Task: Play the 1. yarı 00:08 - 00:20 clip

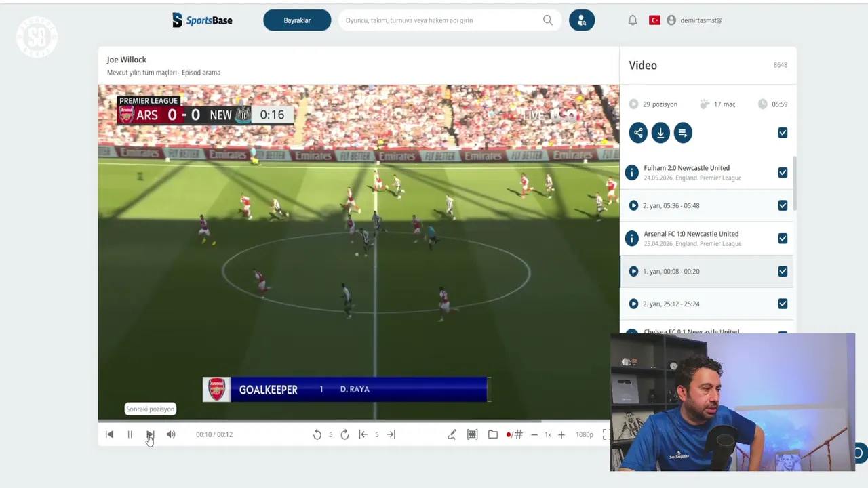Action: pos(633,271)
